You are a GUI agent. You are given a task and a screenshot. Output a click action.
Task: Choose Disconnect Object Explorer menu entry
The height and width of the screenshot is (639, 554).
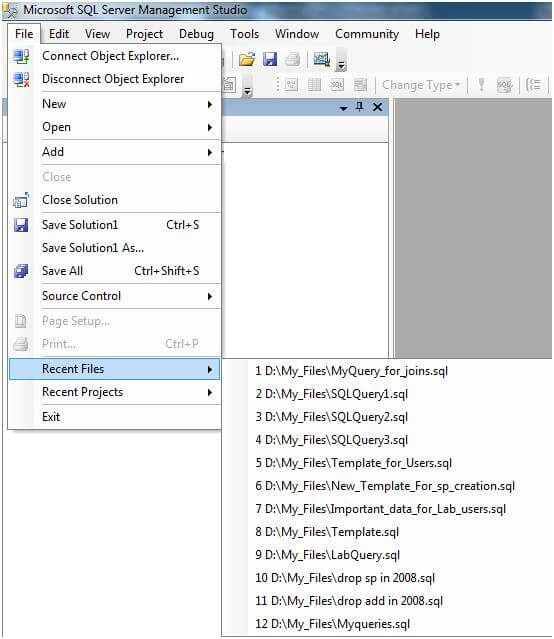click(115, 79)
